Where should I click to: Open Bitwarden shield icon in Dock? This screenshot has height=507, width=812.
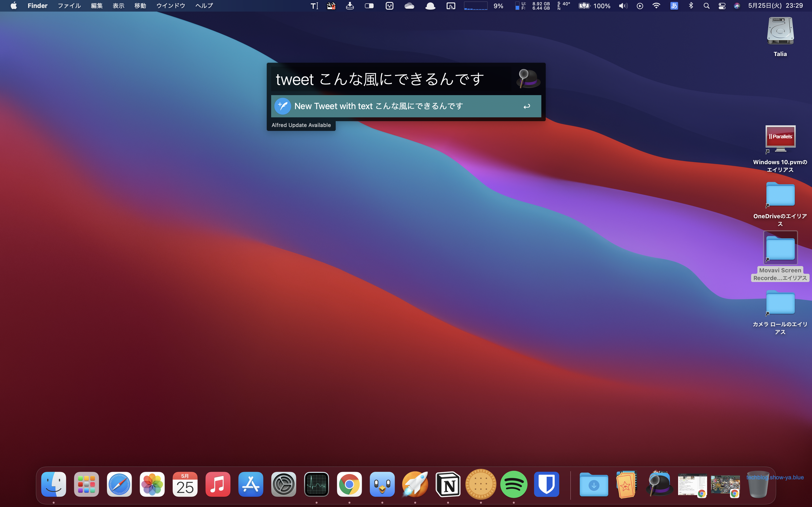(547, 485)
